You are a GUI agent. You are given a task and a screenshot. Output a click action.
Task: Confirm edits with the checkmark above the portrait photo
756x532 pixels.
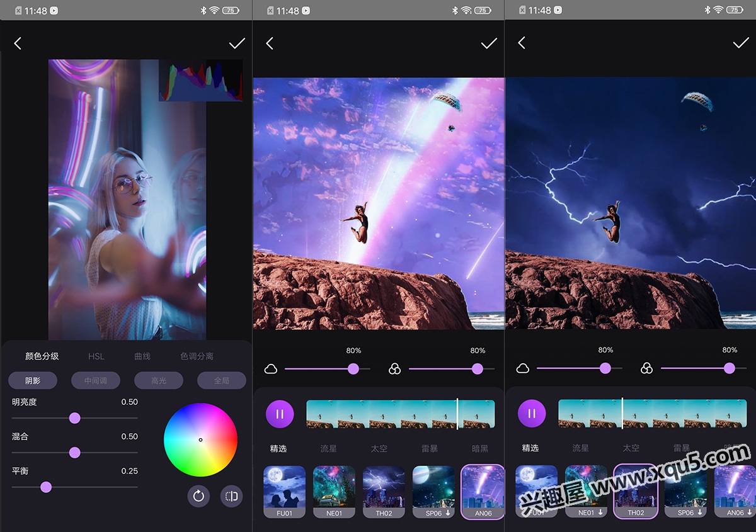[237, 43]
